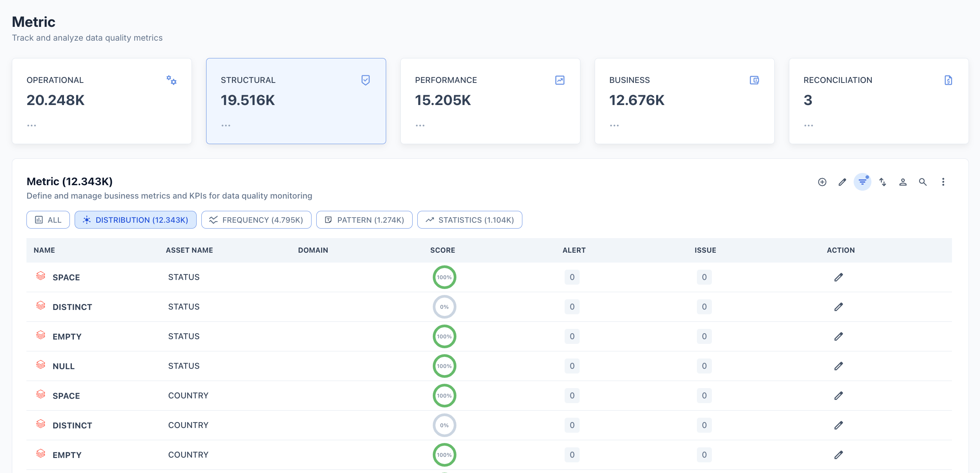Expand the ellipsis on Reconciliation card
The width and height of the screenshot is (980, 473).
coord(809,126)
